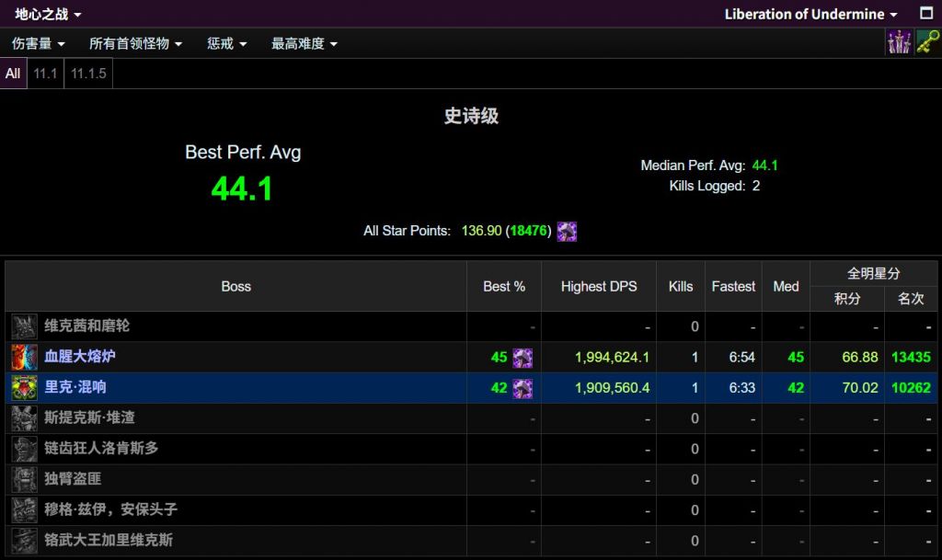Switch to the 11.1.5 tab

tap(87, 74)
